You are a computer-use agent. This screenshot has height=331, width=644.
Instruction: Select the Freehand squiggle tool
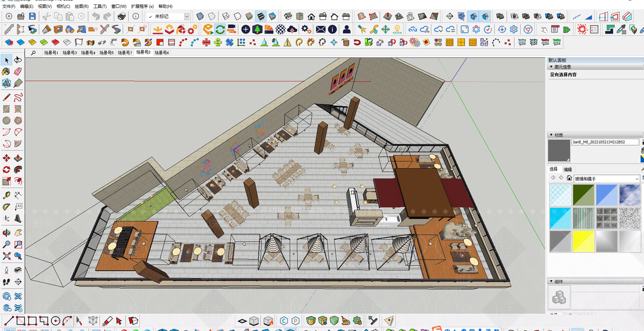click(x=18, y=97)
